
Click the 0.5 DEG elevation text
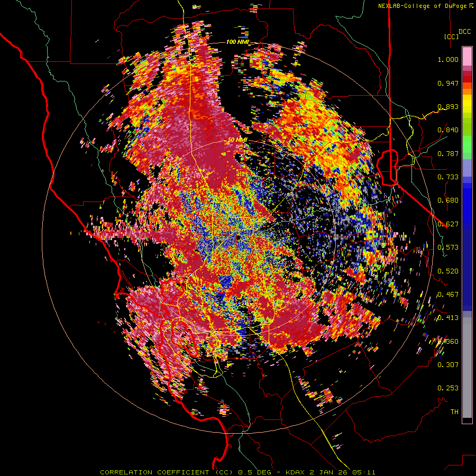255,472
